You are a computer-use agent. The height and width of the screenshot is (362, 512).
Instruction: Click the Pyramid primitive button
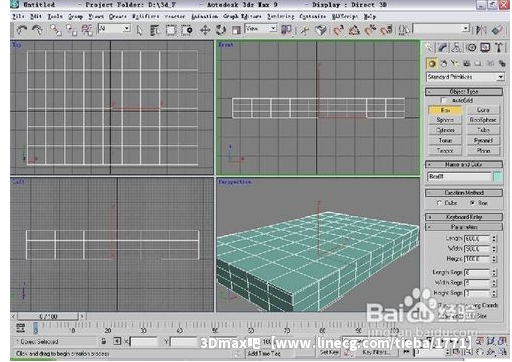[x=483, y=140]
